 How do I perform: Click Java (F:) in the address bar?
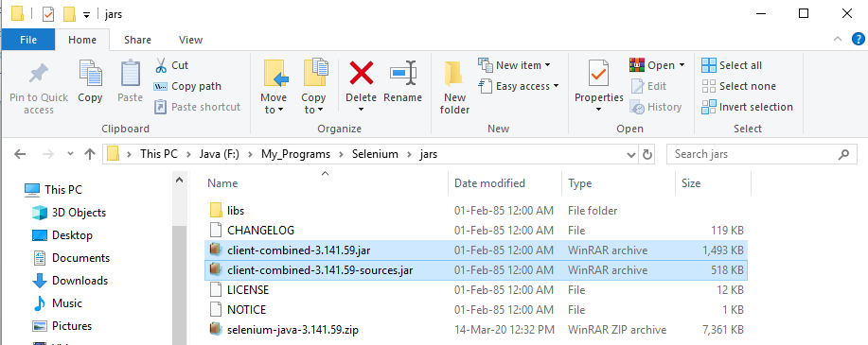click(x=220, y=154)
